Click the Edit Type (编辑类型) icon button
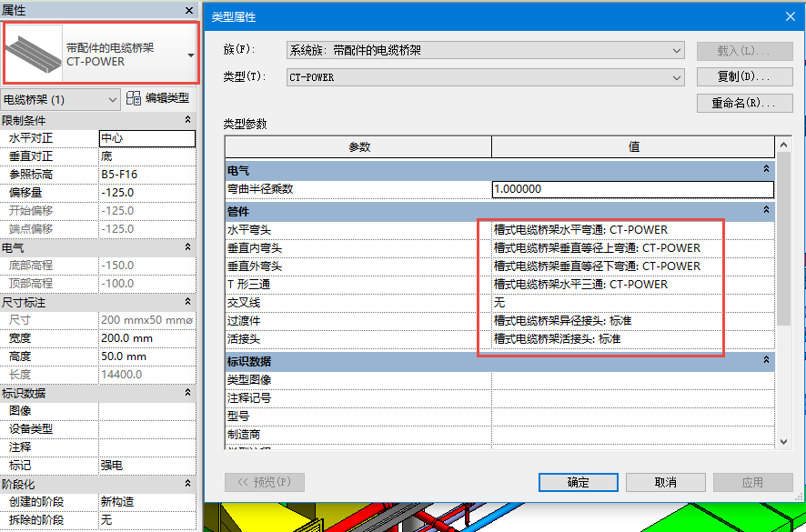This screenshot has width=806, height=532. click(158, 99)
